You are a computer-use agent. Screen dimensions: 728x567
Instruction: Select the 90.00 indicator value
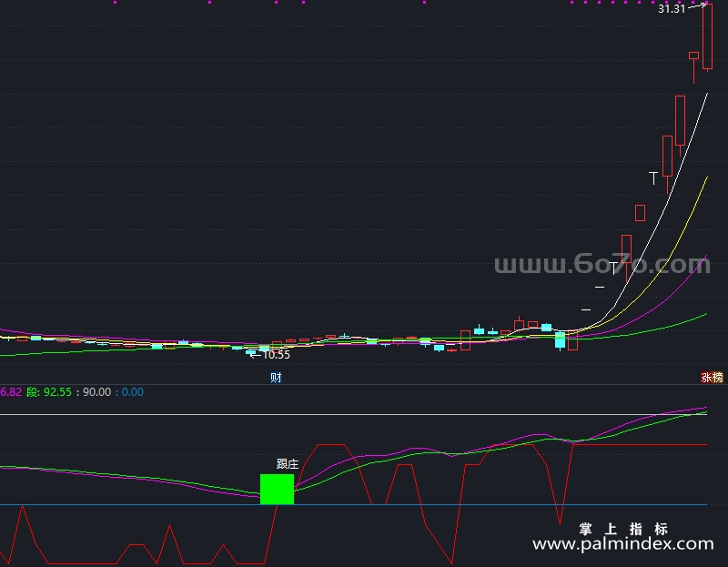click(97, 392)
